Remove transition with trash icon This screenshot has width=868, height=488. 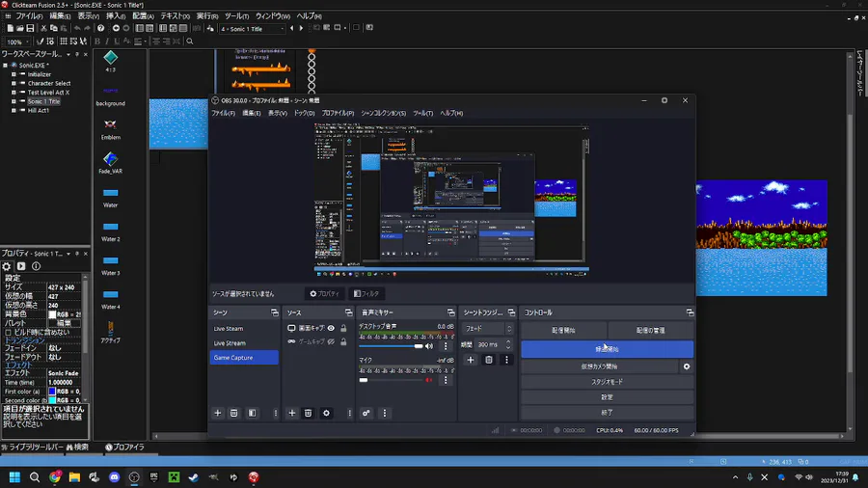[489, 360]
